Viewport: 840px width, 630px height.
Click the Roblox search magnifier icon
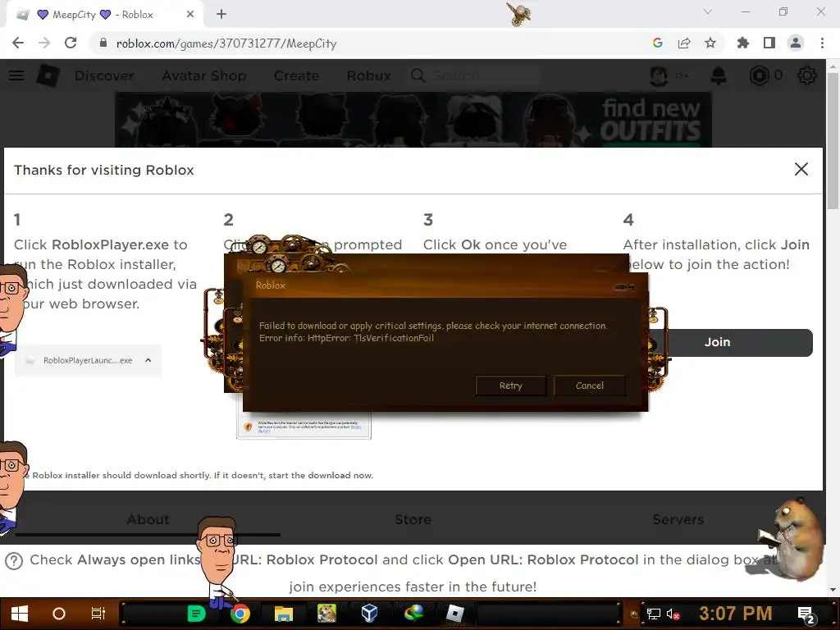(418, 75)
